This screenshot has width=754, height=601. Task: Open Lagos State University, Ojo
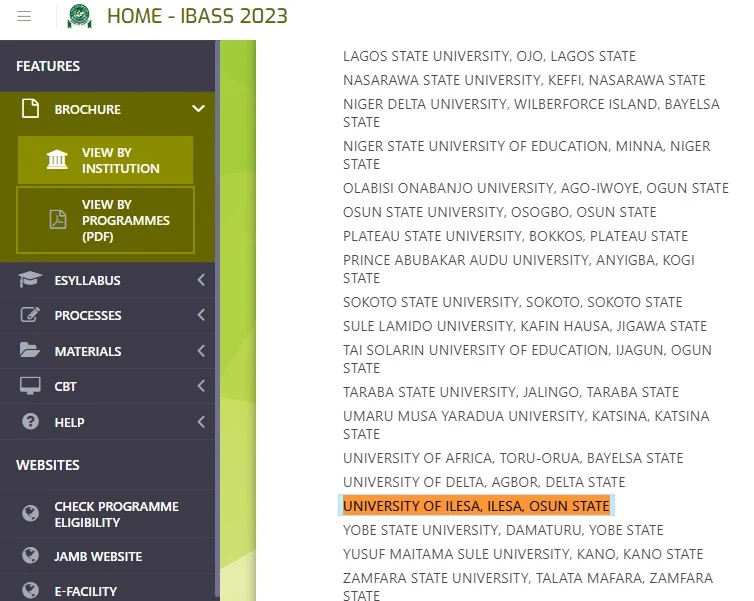[489, 56]
